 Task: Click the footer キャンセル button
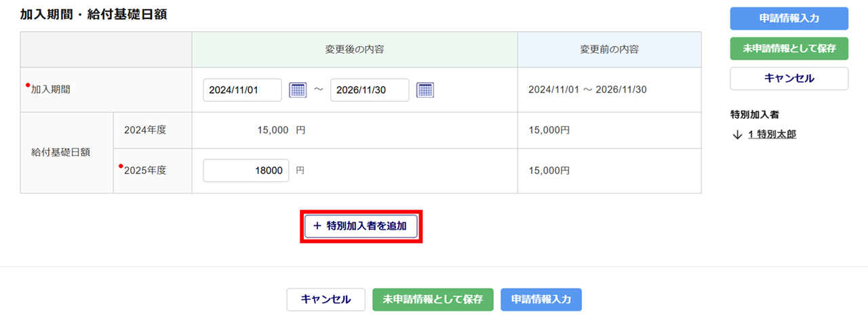[x=325, y=299]
